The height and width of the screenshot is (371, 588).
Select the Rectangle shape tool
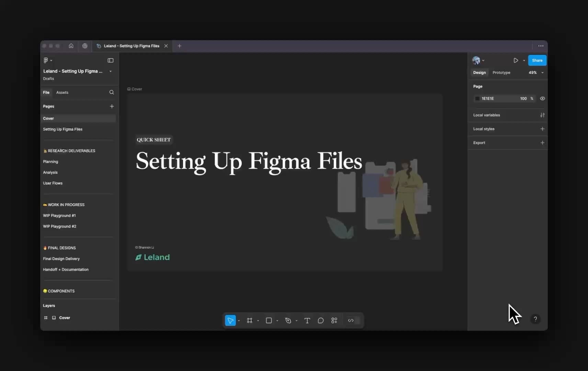coord(269,321)
